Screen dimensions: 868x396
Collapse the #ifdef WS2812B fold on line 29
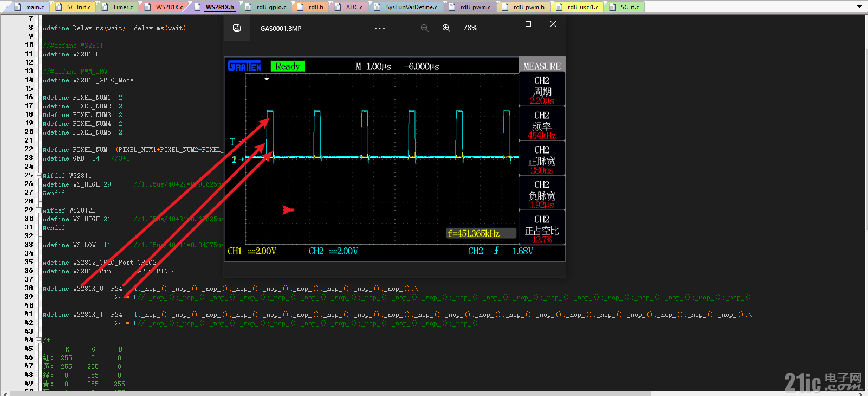38,210
